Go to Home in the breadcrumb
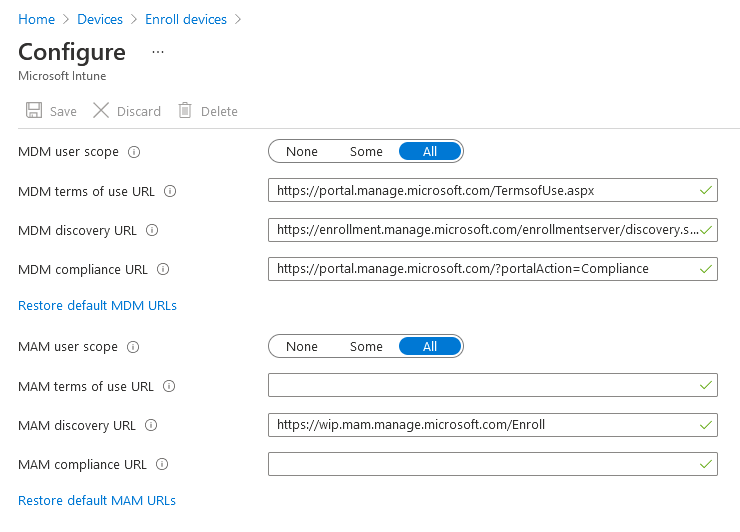The image size is (740, 532). 36,19
